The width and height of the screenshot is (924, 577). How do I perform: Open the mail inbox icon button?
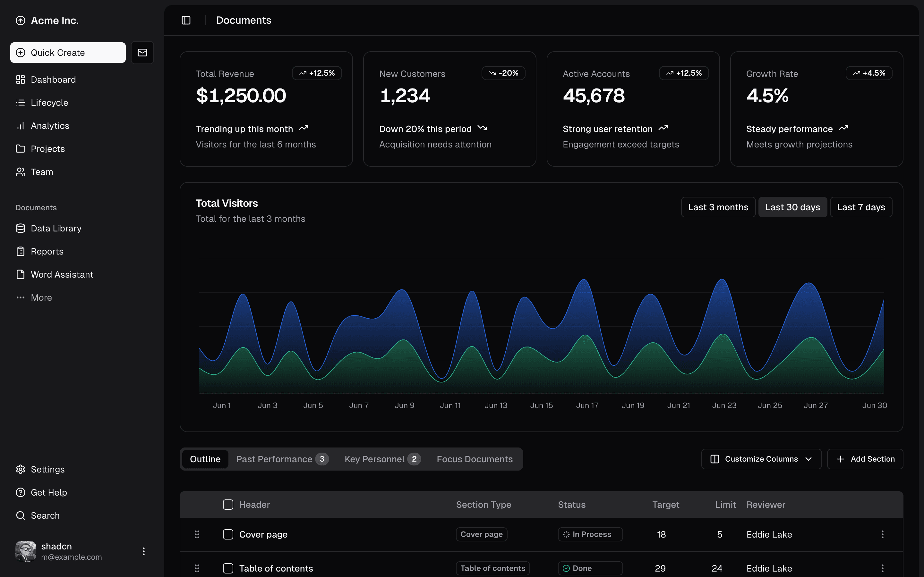point(142,53)
